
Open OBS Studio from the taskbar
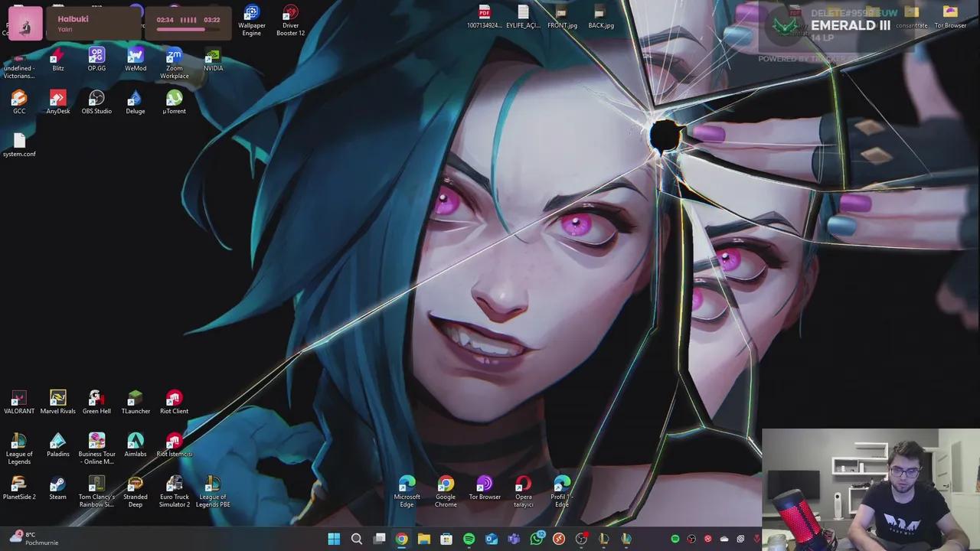pyautogui.click(x=581, y=540)
